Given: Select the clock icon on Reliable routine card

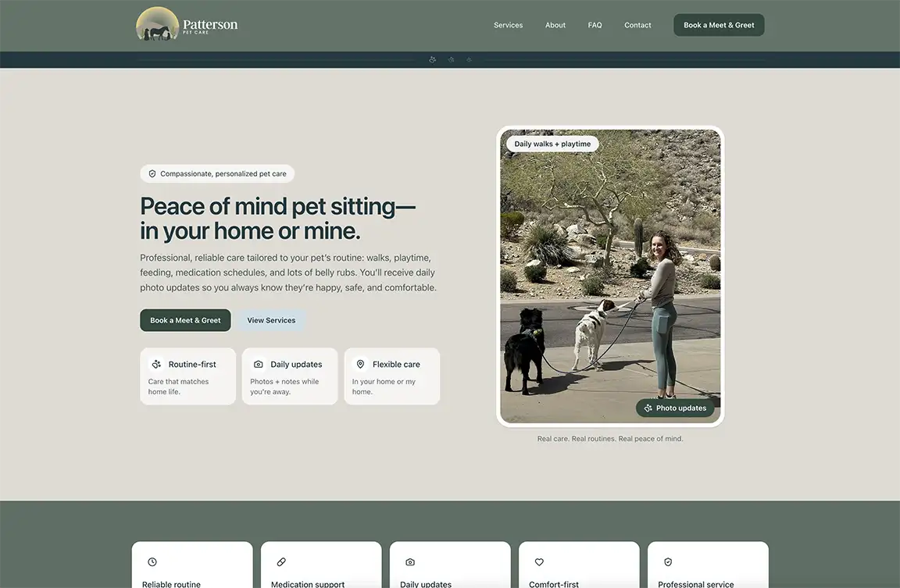Looking at the screenshot, I should tap(152, 561).
